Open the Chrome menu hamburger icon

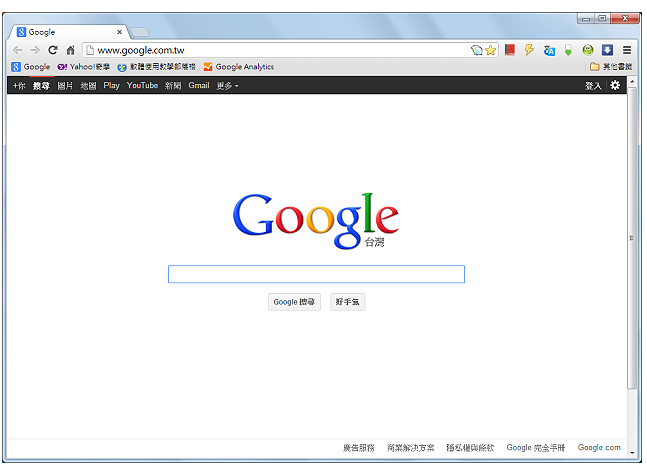(627, 50)
